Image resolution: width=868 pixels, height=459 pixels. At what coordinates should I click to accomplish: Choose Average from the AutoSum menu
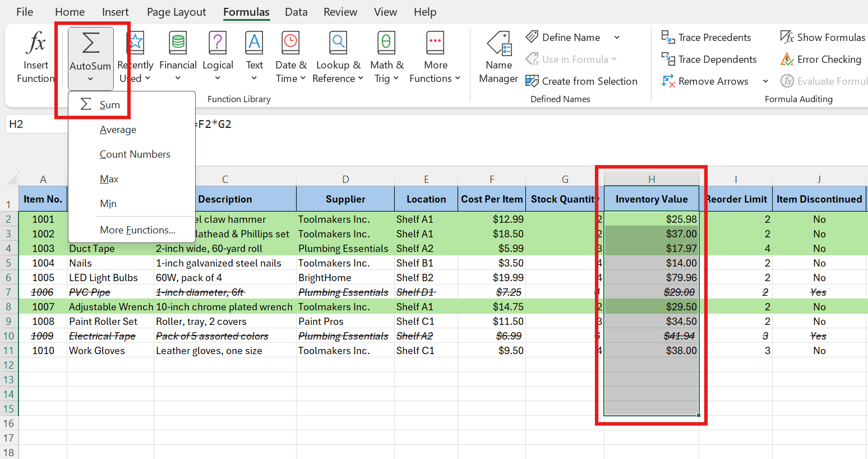click(118, 130)
